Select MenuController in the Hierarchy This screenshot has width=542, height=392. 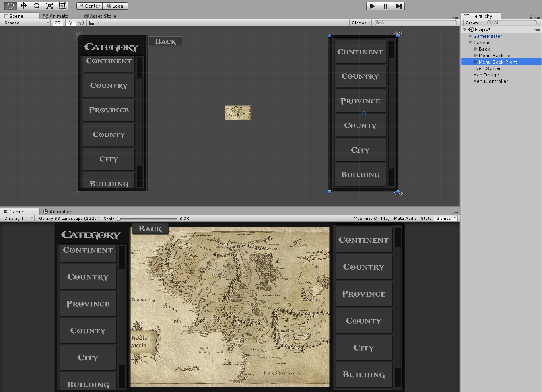490,81
